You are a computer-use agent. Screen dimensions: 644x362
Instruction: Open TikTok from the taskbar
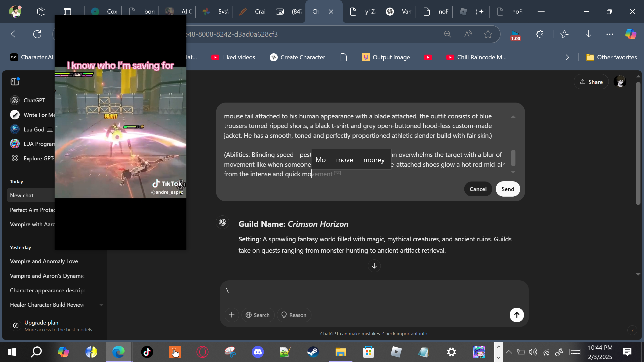click(x=147, y=352)
